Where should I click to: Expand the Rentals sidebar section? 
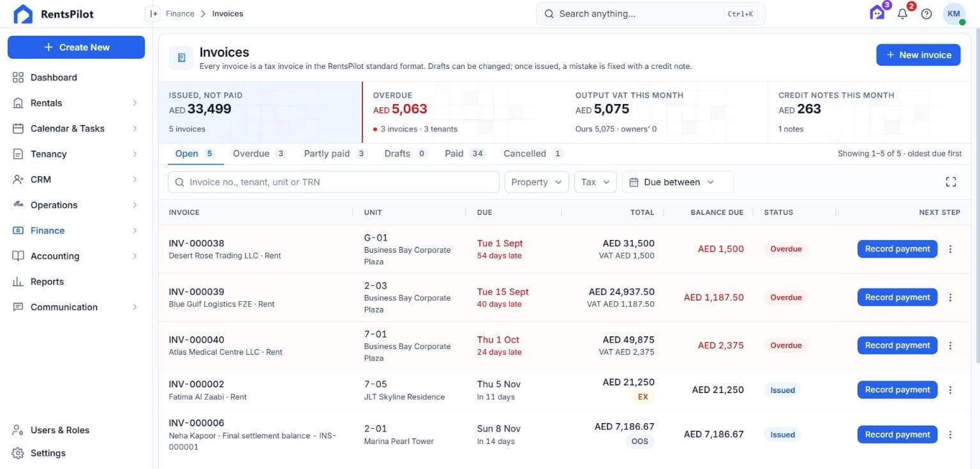(76, 103)
